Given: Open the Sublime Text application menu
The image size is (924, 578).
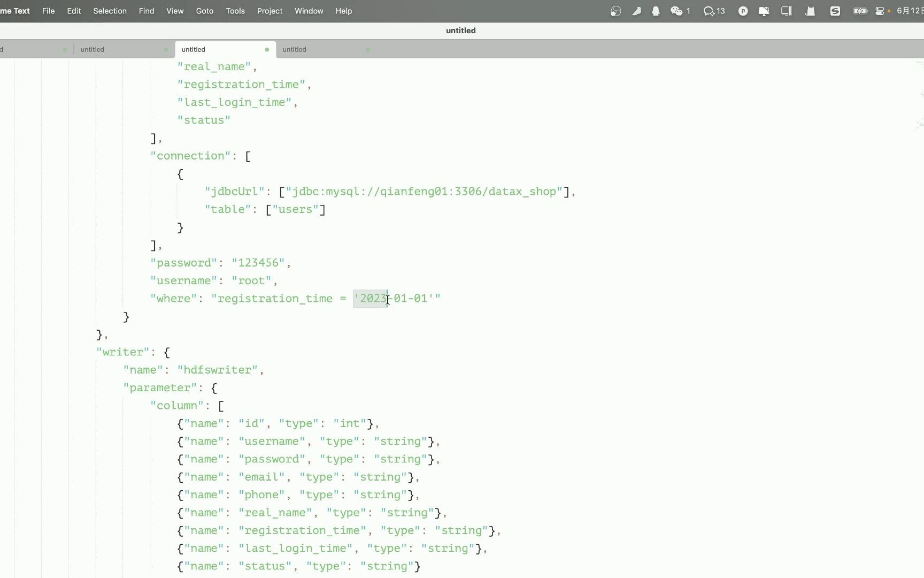Looking at the screenshot, I should [15, 11].
